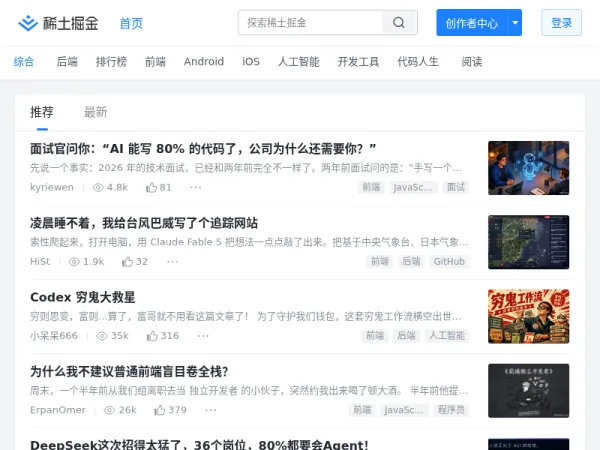Click the 稀土掘金 logo icon

28,23
